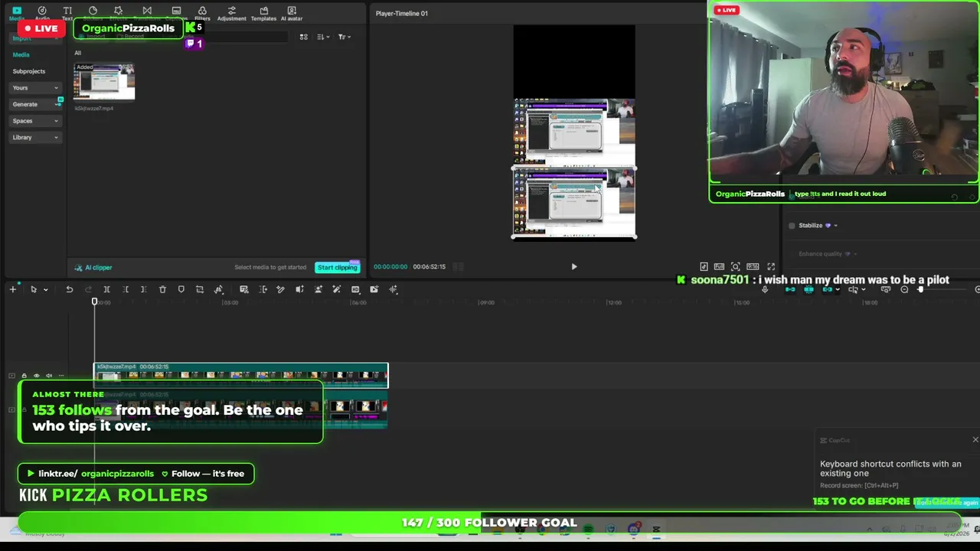Open the AI avatar tab
Image resolution: width=980 pixels, height=551 pixels.
pyautogui.click(x=292, y=13)
